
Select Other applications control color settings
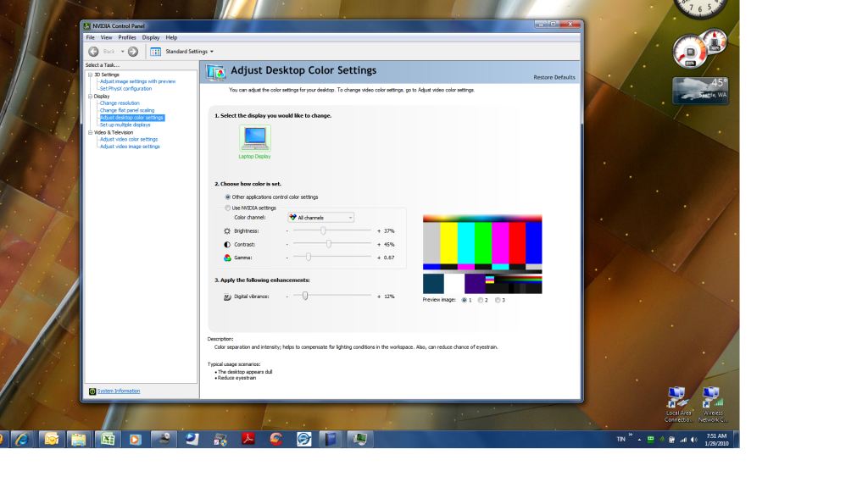(227, 197)
